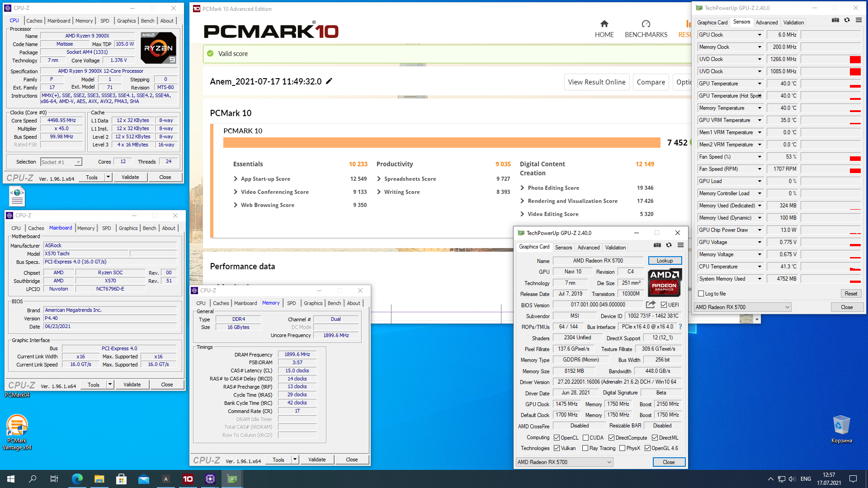Toggle DirectCompute checkbox

pyautogui.click(x=611, y=438)
